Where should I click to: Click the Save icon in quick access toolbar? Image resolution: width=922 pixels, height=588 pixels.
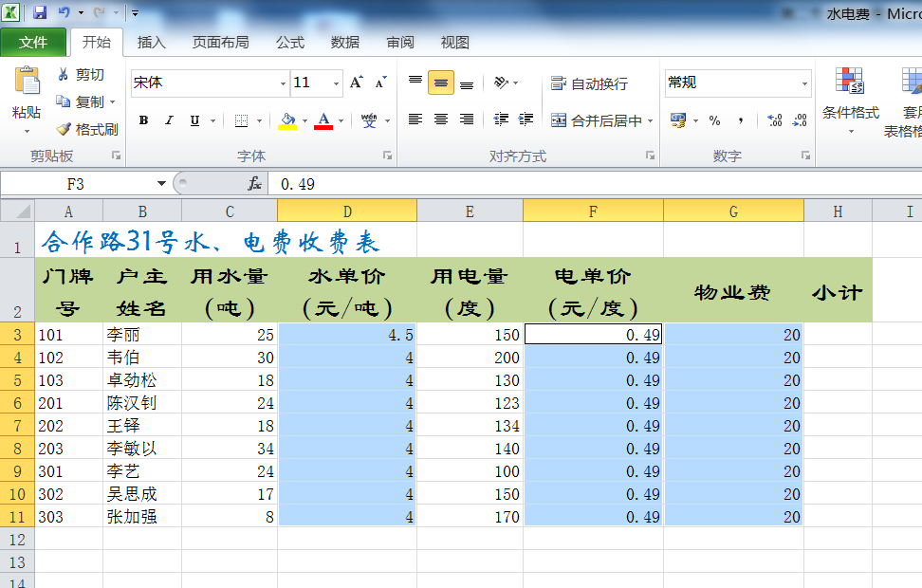tap(40, 13)
